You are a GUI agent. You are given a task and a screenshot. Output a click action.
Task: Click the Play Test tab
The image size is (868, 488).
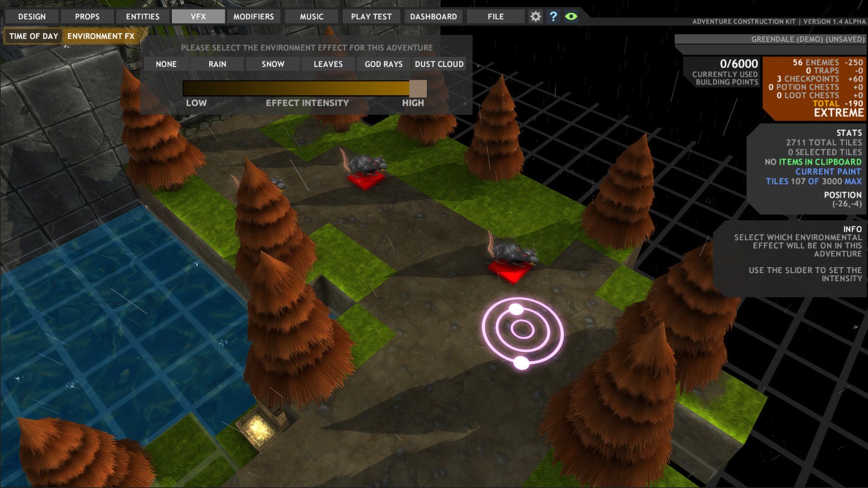pyautogui.click(x=371, y=17)
